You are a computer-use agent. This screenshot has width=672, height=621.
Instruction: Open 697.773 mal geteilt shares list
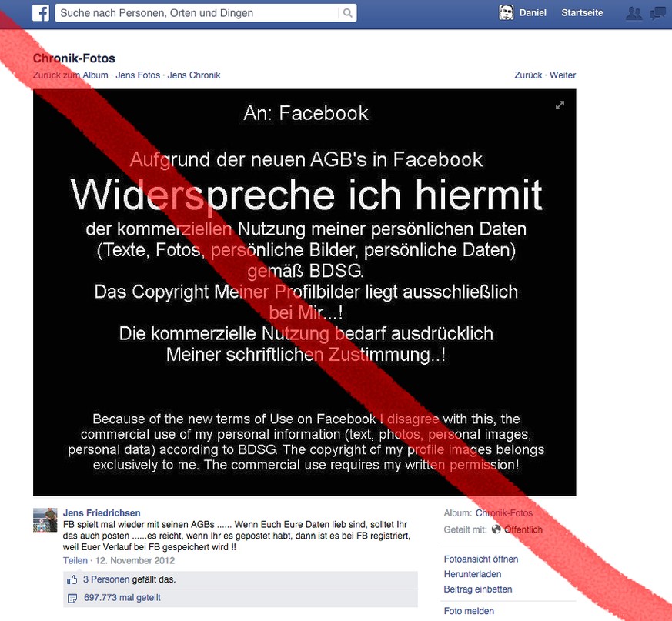pos(122,598)
